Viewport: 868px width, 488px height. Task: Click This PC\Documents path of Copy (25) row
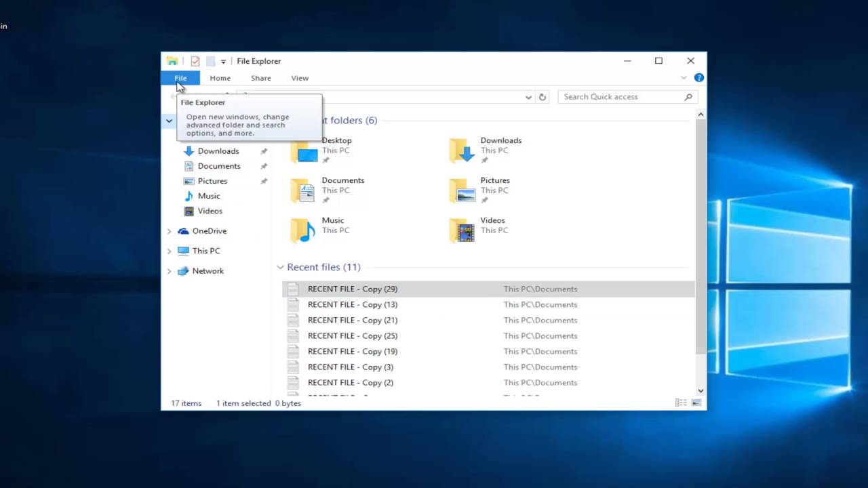[540, 335]
